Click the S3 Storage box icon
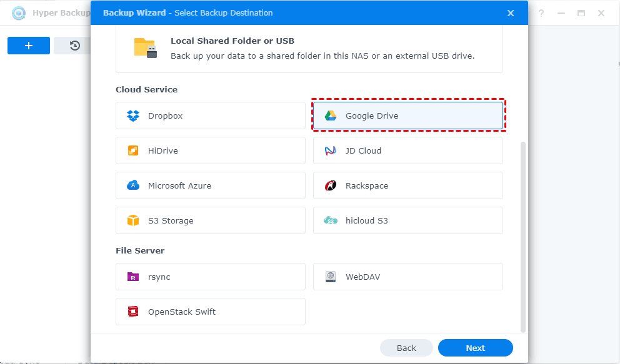The height and width of the screenshot is (364, 620). click(x=133, y=220)
